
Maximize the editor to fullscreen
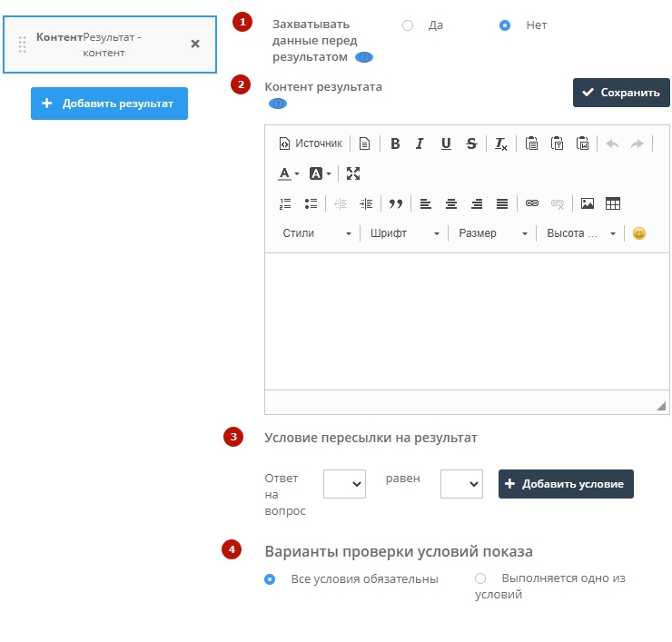pos(353,173)
